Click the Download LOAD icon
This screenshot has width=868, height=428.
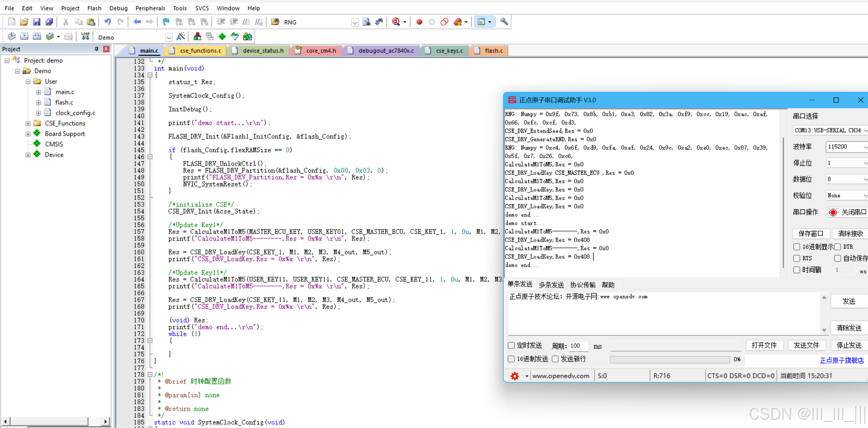(x=85, y=37)
